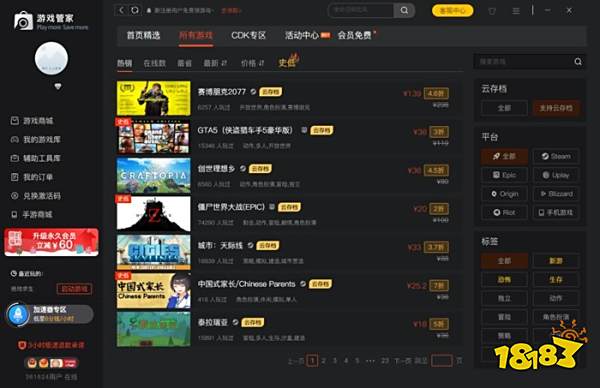
Task: Select the 在线数 sort tab
Action: [155, 63]
